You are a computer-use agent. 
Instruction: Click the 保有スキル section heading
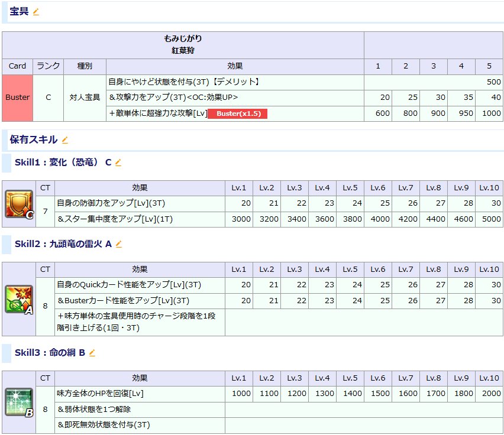tap(34, 139)
